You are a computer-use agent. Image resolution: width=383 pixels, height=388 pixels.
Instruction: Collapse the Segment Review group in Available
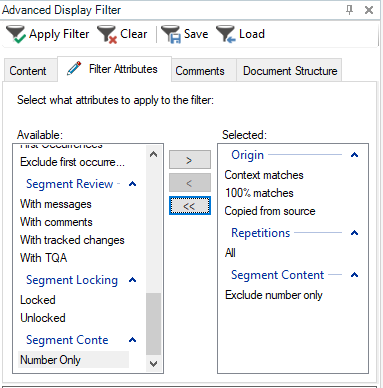point(133,184)
